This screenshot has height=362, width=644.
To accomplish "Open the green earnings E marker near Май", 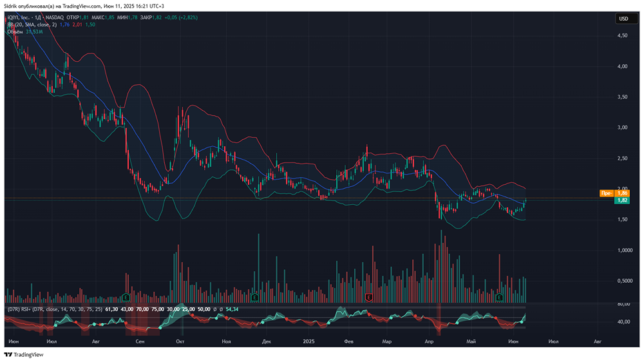I will [500, 297].
